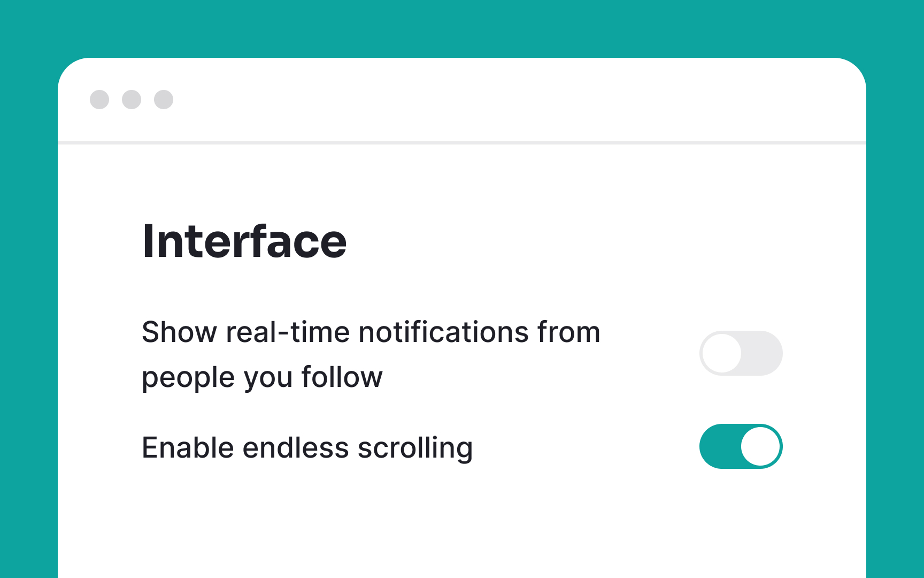Enable real-time notifications from people you follow

point(741,353)
